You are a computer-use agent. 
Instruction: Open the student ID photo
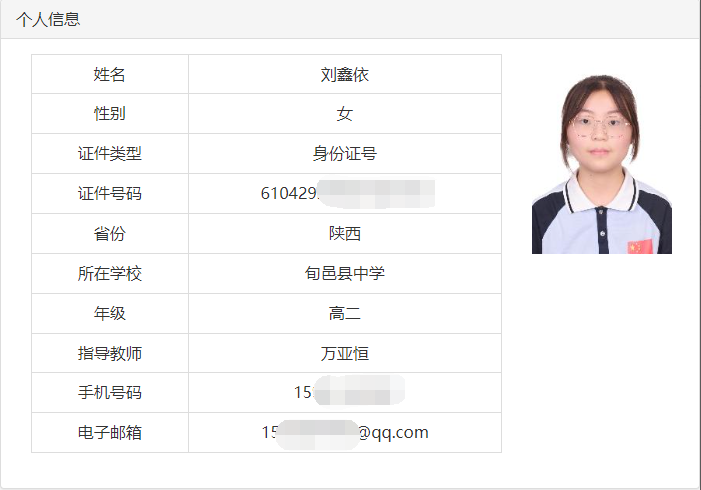click(602, 164)
